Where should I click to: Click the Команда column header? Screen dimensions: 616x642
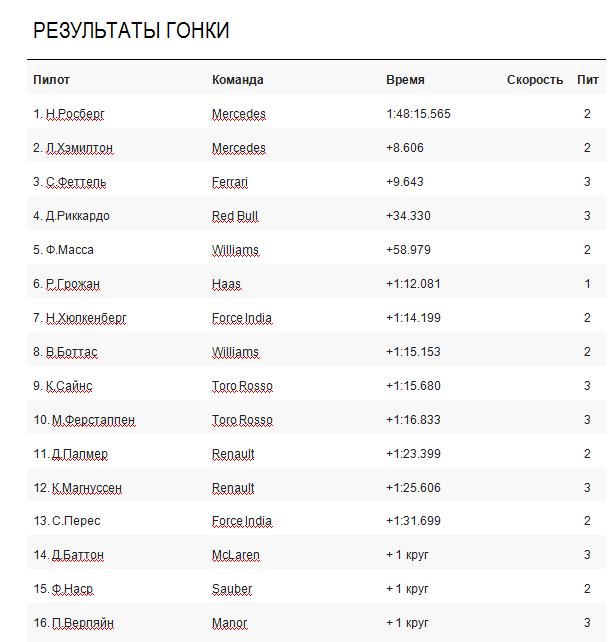click(x=238, y=79)
